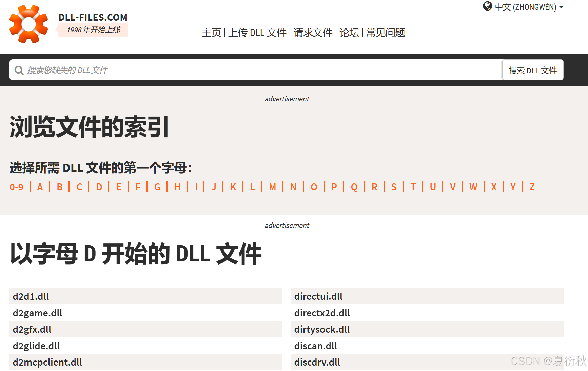Open the dirtysock.dll file page
588x371 pixels.
tap(321, 329)
